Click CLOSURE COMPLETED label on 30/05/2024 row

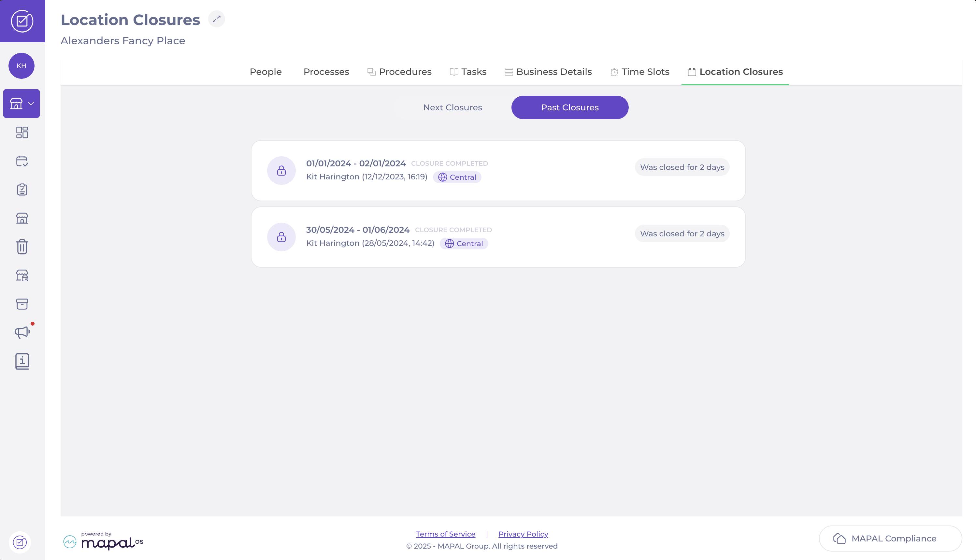453,231
